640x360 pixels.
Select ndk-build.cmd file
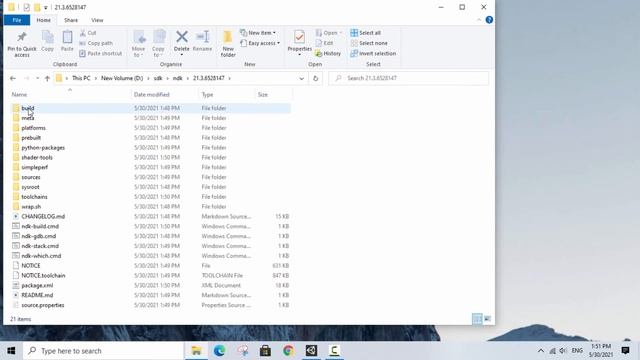[x=40, y=226]
